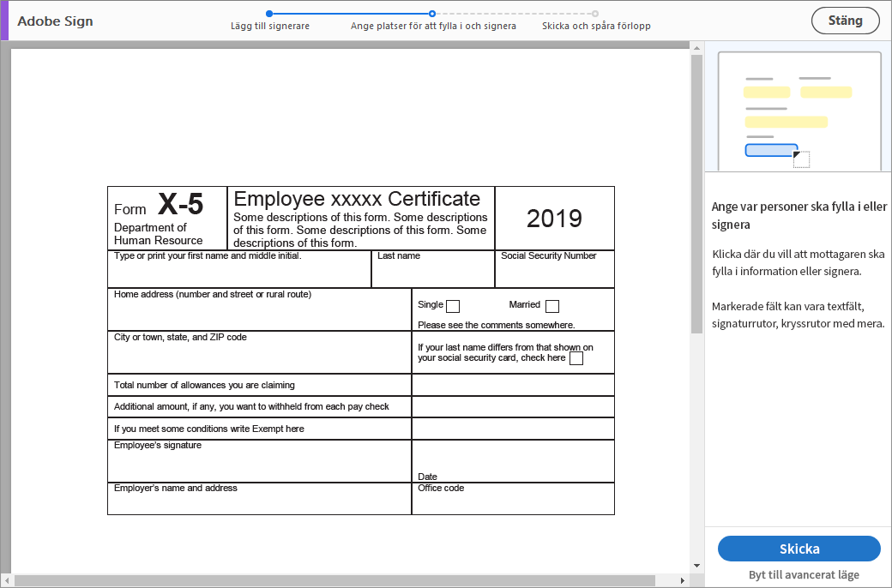Screen dimensions: 892x588
Task: Click the vertical scrollbar up arrow
Action: 696,48
